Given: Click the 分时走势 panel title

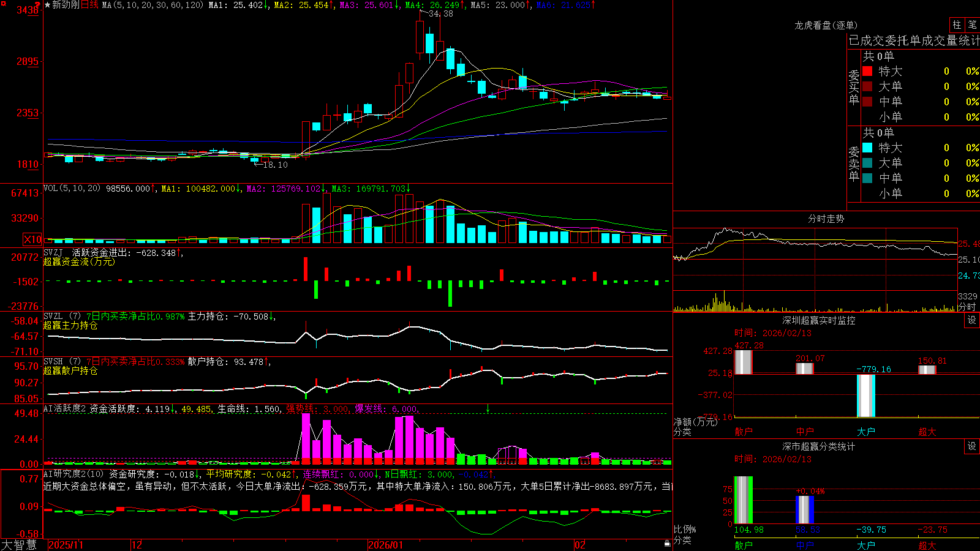Looking at the screenshot, I should [826, 219].
